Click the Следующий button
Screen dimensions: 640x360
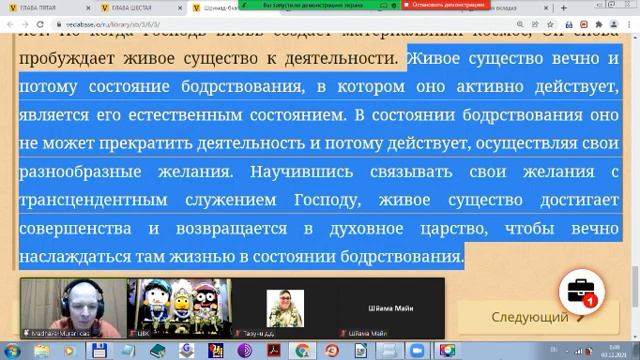[538, 317]
